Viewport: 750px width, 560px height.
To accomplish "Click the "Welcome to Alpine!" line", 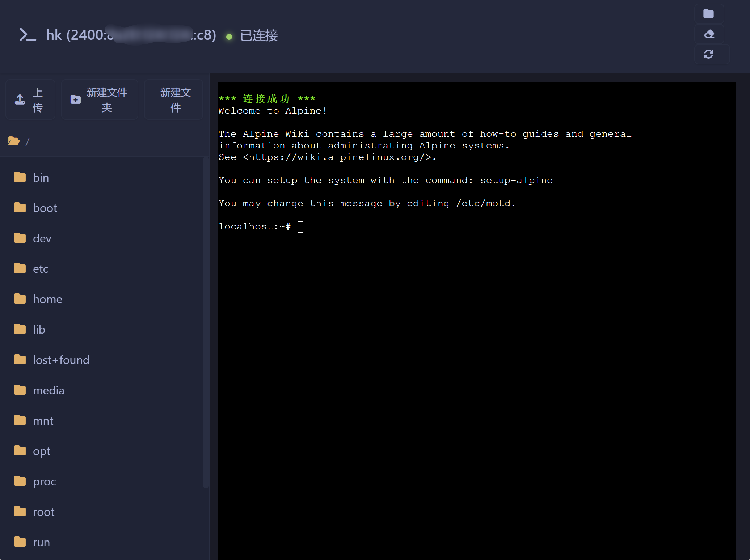I will tap(273, 111).
